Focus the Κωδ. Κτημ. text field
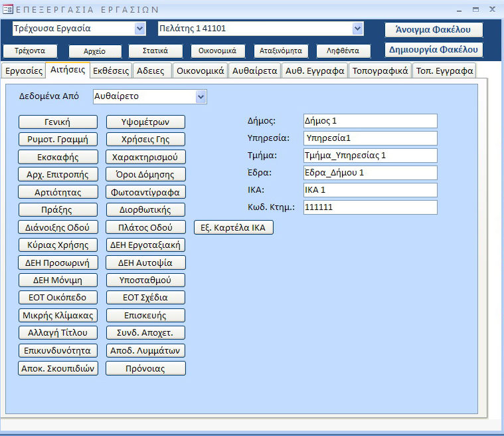The image size is (504, 436). pyautogui.click(x=369, y=207)
